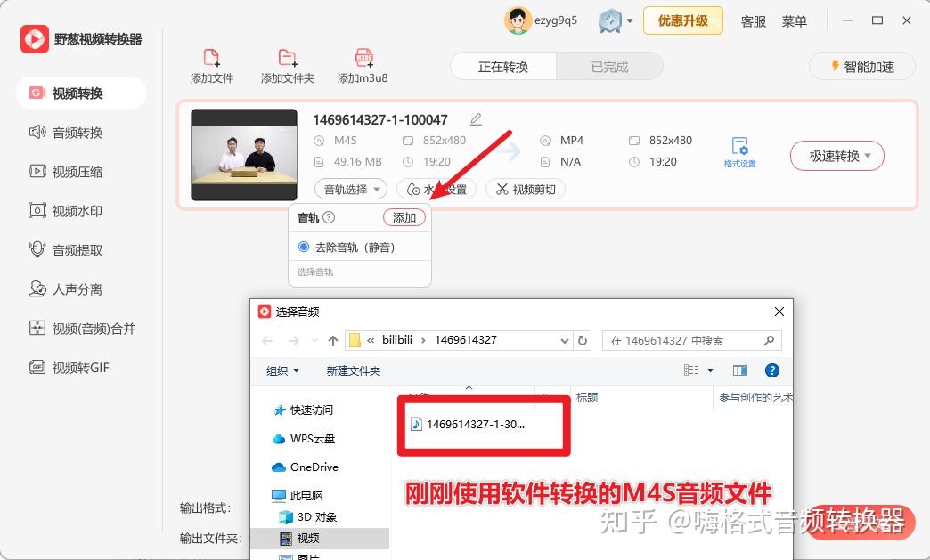The height and width of the screenshot is (560, 930).
Task: Toggle the preview pane icon
Action: click(x=740, y=370)
